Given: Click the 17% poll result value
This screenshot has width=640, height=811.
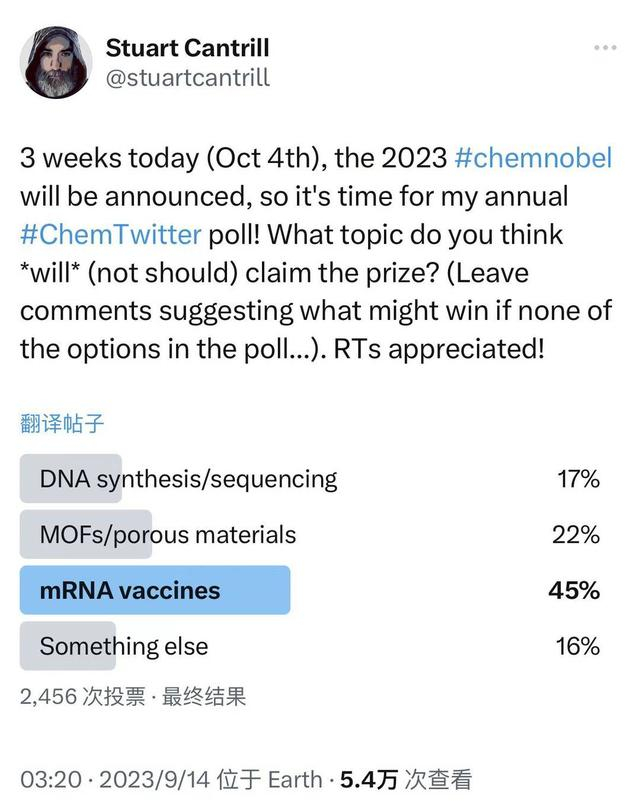Looking at the screenshot, I should tap(578, 479).
